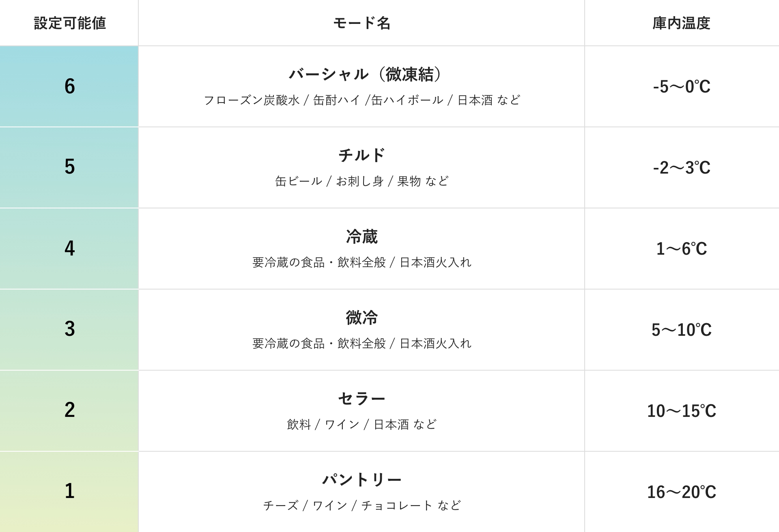Click the 微冷 mode title
The height and width of the screenshot is (532, 779).
click(361, 317)
